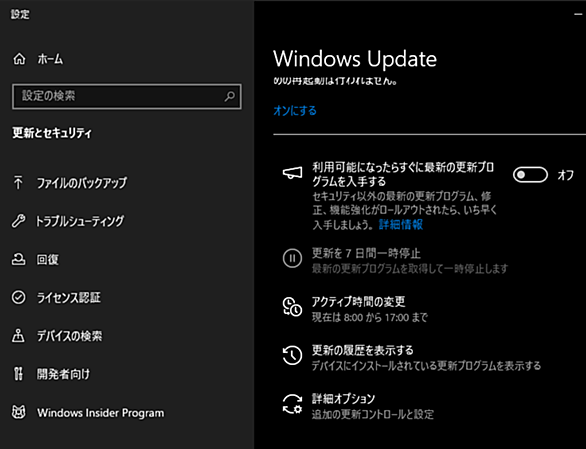
Task: Click 更新を 7 日間一時停止
Action: tap(366, 253)
